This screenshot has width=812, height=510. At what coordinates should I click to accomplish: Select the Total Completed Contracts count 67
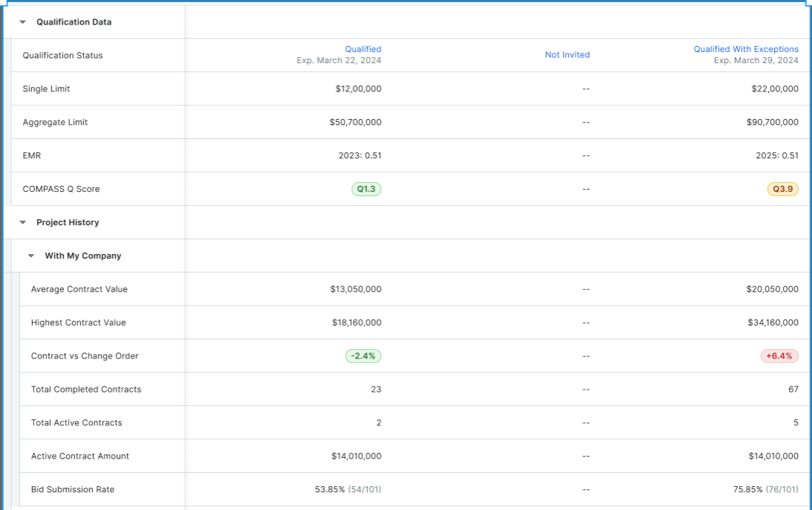point(793,389)
